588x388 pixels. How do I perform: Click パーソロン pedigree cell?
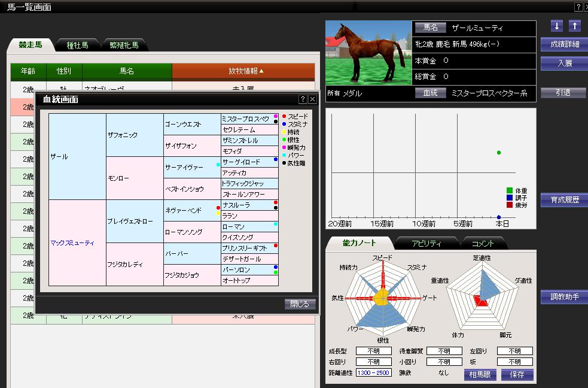point(249,269)
